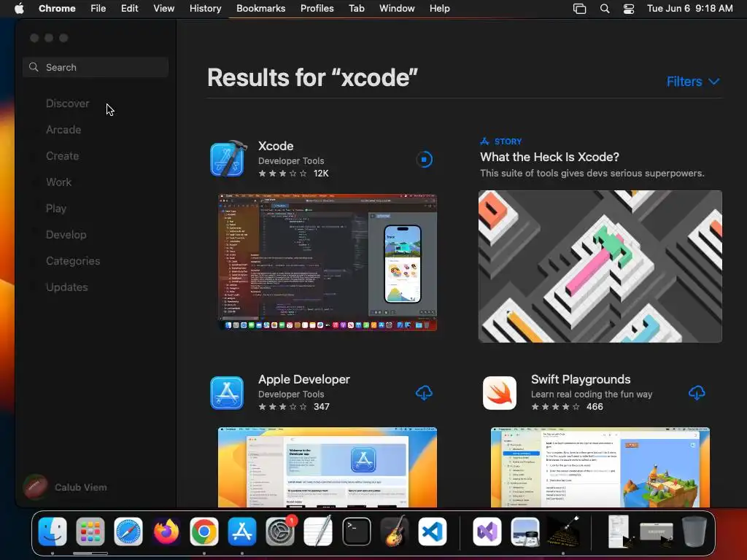The height and width of the screenshot is (560, 747).
Task: Click the magnifier icon in the search field
Action: coord(34,67)
